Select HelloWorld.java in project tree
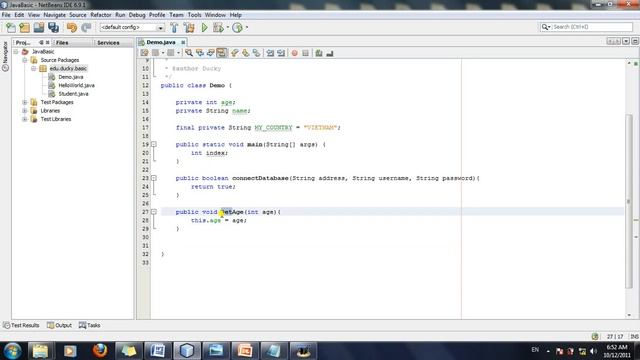 [76, 85]
